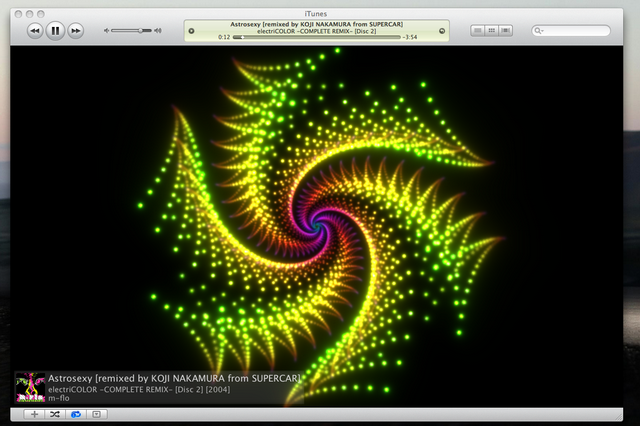Click the spiral visualizer animation
This screenshot has height=426, width=640.
pos(317,226)
